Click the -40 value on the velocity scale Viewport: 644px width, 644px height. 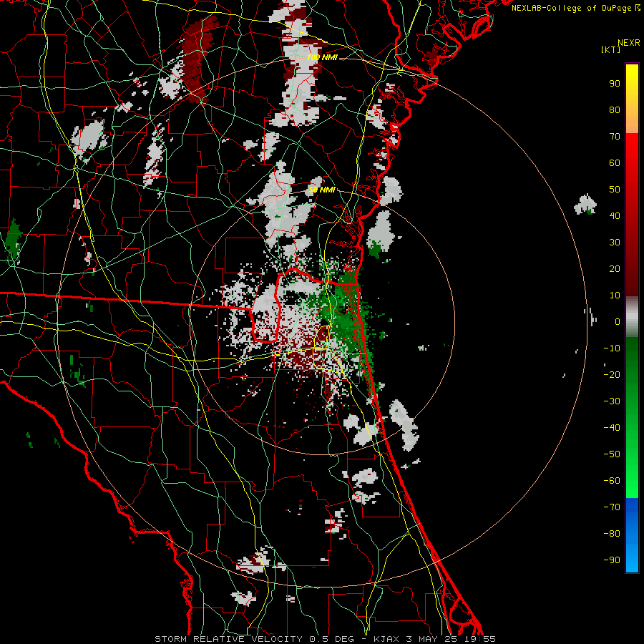point(612,428)
